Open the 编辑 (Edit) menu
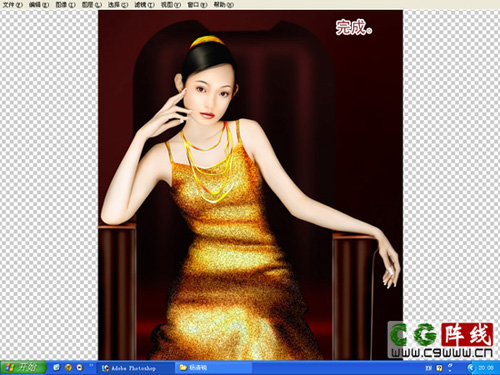 [x=39, y=5]
